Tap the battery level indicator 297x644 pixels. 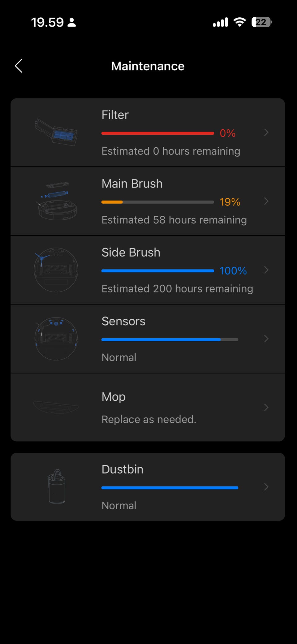pyautogui.click(x=261, y=22)
